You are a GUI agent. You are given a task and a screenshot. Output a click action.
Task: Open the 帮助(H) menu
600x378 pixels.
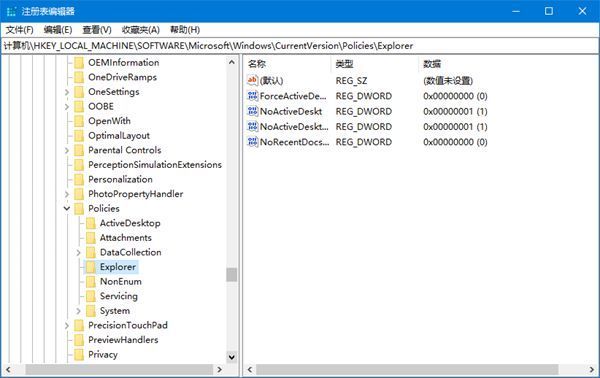tap(185, 30)
